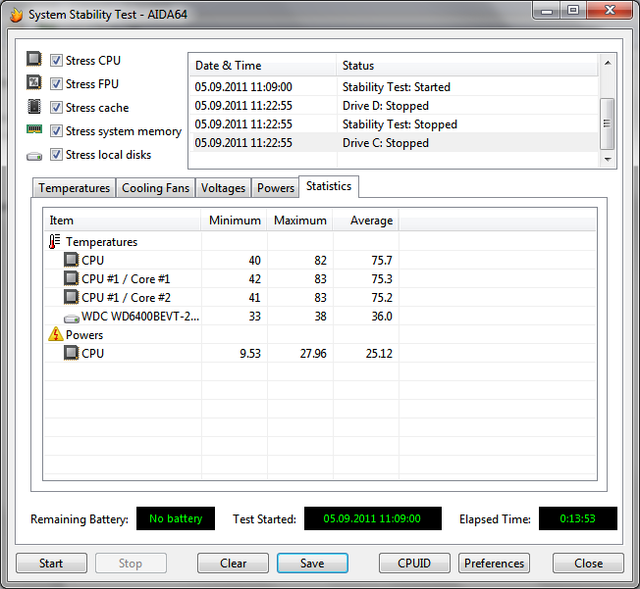
Task: Click the thermometer icon next to Temperatures
Action: [x=54, y=242]
